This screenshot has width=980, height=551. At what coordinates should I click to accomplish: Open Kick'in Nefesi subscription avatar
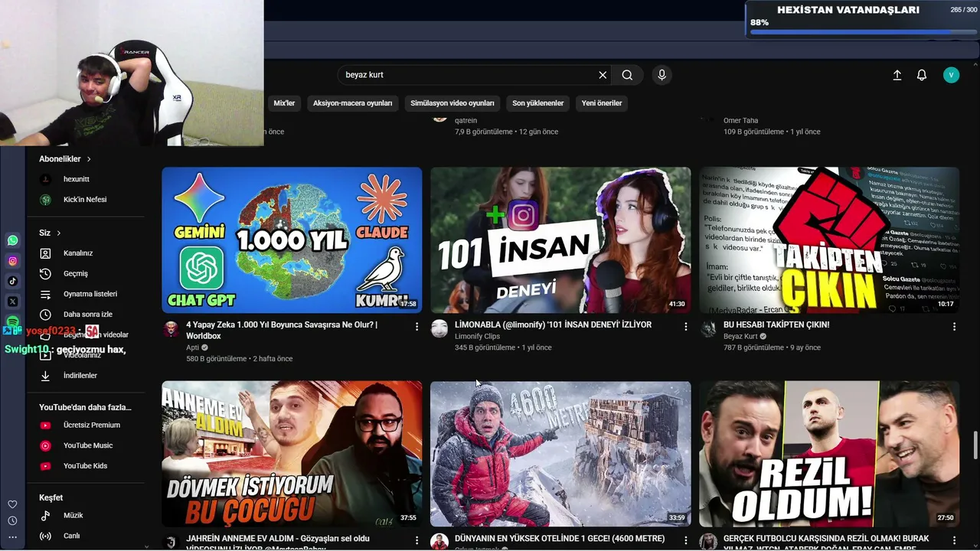tap(46, 200)
